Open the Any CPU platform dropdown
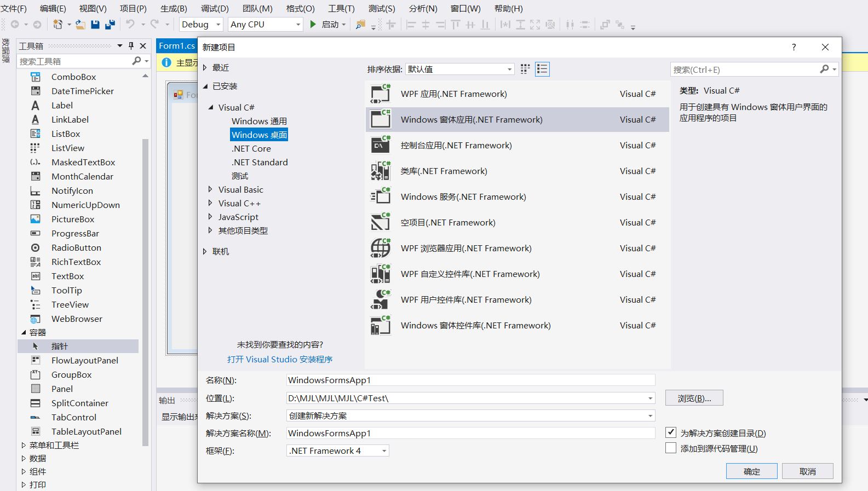This screenshot has height=491, width=868. click(x=298, y=24)
